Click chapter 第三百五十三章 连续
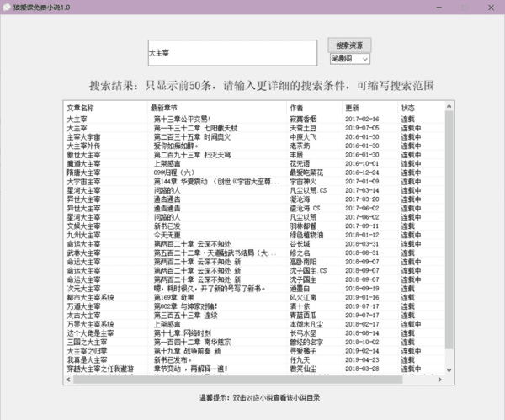This screenshot has height=420, width=505. point(185,316)
